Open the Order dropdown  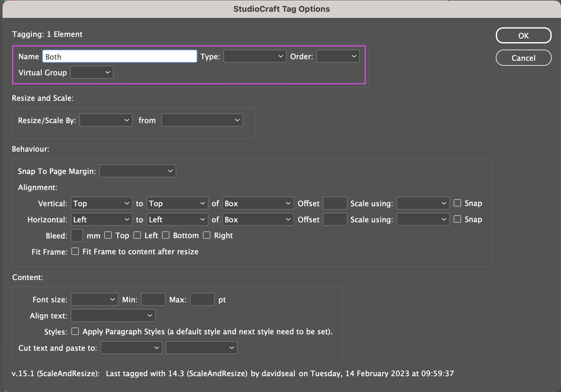338,56
